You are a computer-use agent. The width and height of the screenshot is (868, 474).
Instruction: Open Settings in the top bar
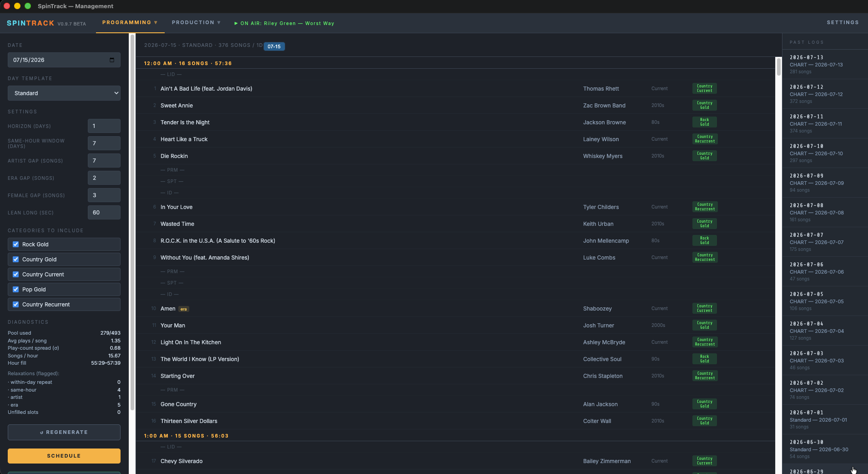pyautogui.click(x=843, y=22)
